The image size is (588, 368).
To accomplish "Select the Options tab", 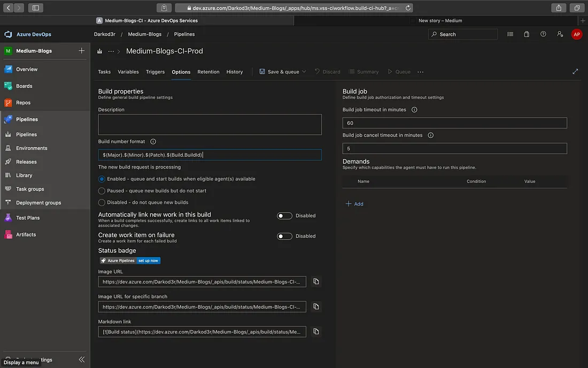I will pos(181,72).
